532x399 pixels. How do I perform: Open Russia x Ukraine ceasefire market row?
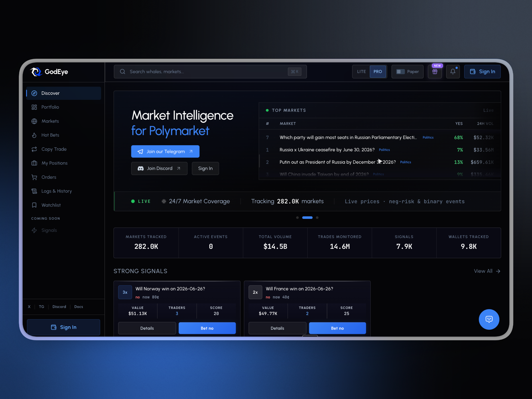pos(380,150)
